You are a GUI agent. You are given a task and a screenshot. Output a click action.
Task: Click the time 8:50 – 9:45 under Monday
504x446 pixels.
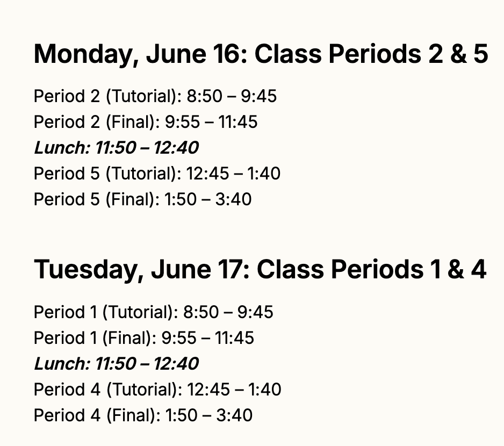232,96
